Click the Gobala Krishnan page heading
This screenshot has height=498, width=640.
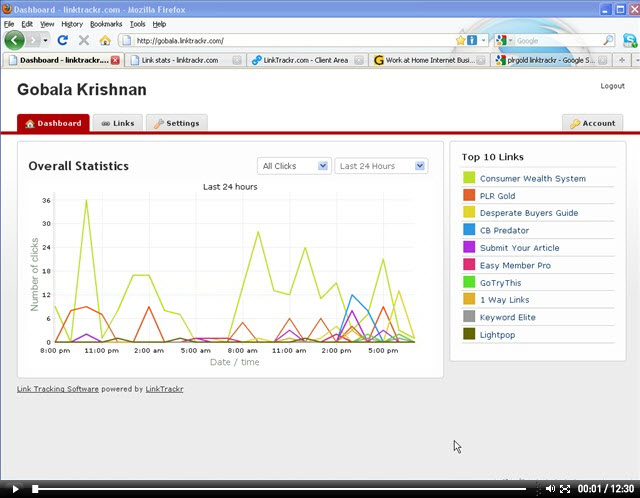click(82, 89)
